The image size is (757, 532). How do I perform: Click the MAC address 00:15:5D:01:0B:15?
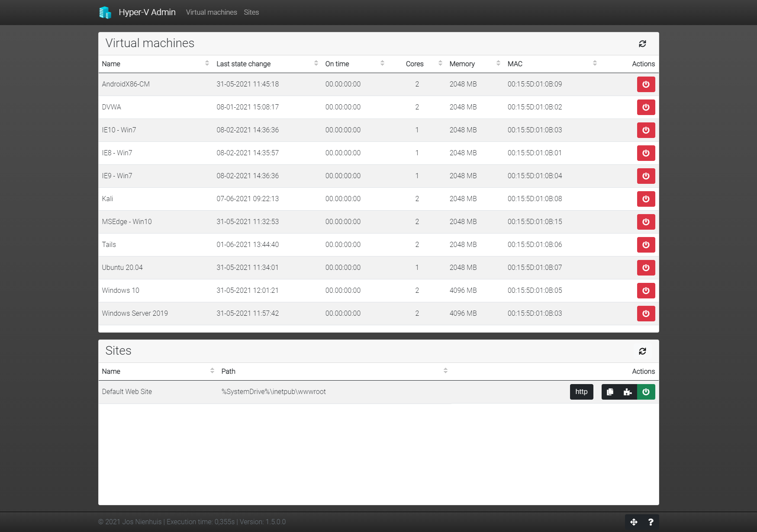point(535,222)
